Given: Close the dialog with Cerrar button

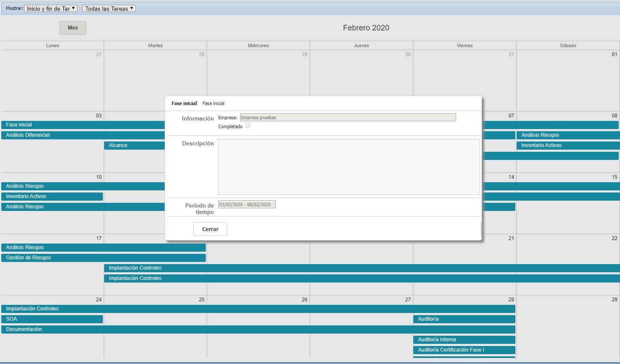Looking at the screenshot, I should pos(210,229).
